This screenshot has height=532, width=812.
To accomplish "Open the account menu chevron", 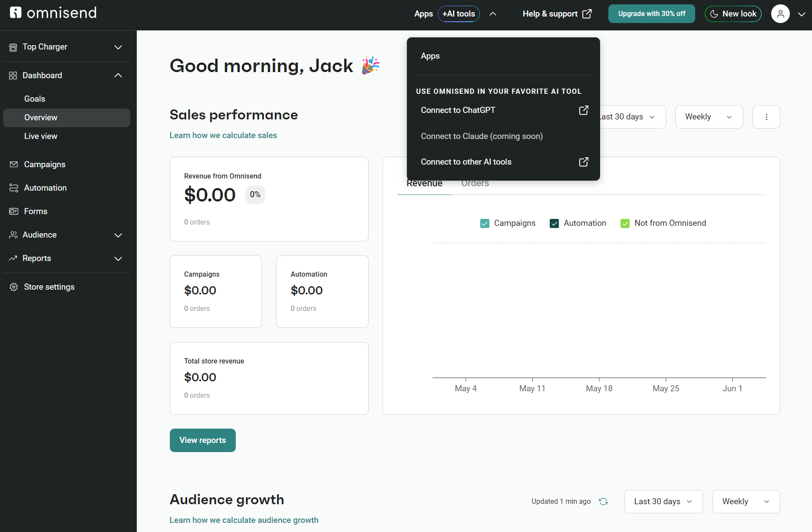I will 802,14.
